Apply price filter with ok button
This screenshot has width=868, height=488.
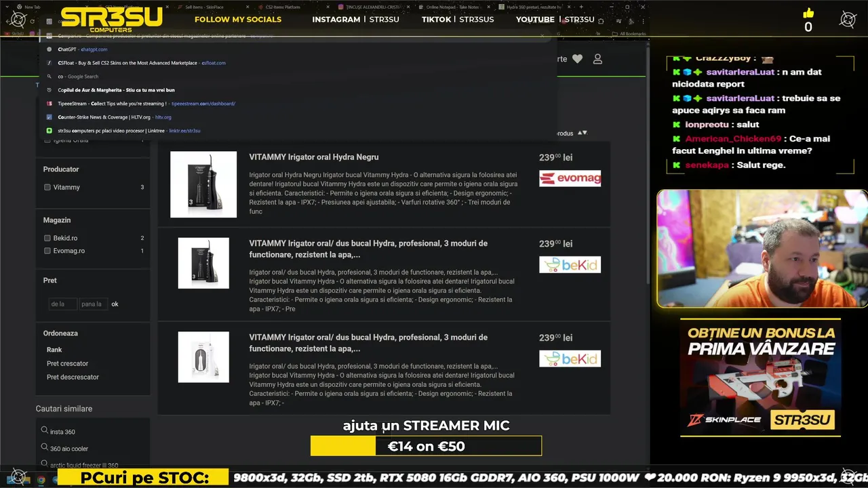(115, 304)
